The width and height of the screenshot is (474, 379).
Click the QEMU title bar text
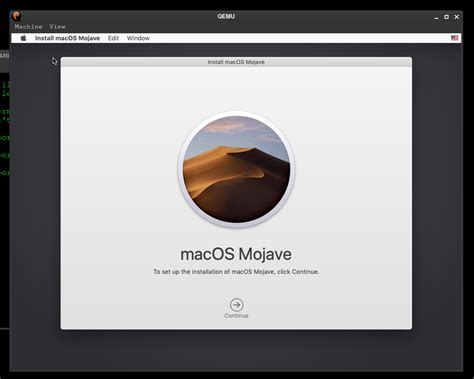(226, 16)
